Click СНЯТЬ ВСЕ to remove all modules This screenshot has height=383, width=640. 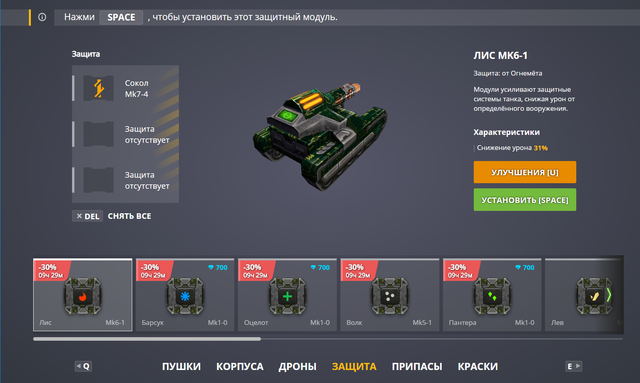(129, 216)
